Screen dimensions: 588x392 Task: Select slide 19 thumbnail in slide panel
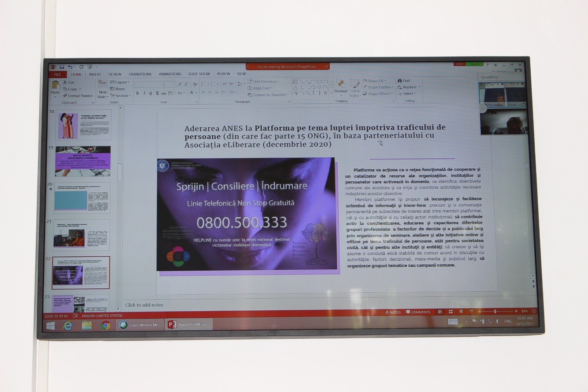83,161
